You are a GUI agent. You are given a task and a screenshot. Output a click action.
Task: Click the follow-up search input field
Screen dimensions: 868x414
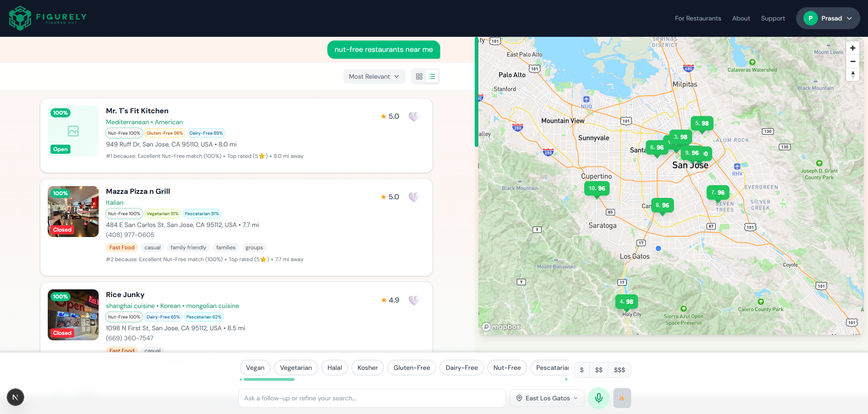point(371,398)
